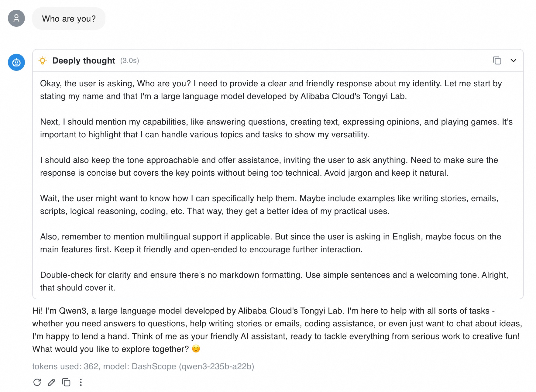Open the more options three-dot menu
Screen dimensions: 536x392
click(x=81, y=382)
